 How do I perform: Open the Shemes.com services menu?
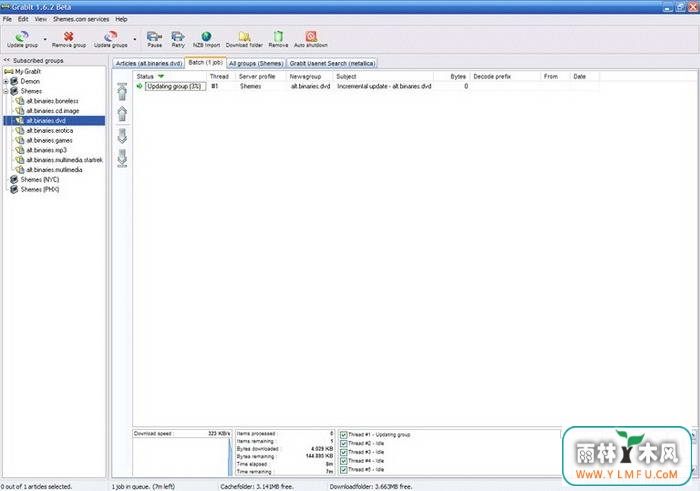coord(81,19)
